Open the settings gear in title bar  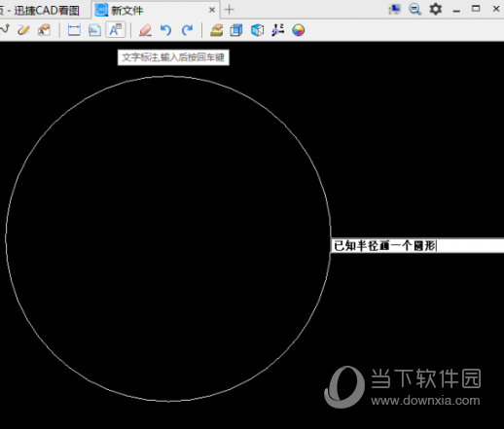point(435,9)
